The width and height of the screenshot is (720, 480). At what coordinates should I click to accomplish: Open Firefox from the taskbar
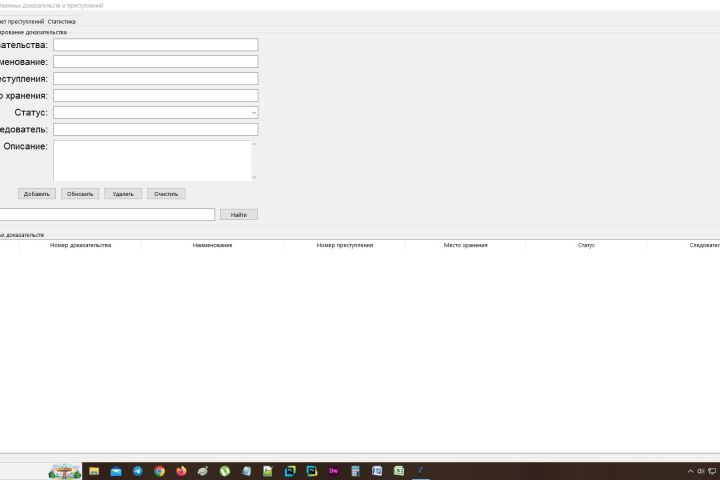(181, 471)
